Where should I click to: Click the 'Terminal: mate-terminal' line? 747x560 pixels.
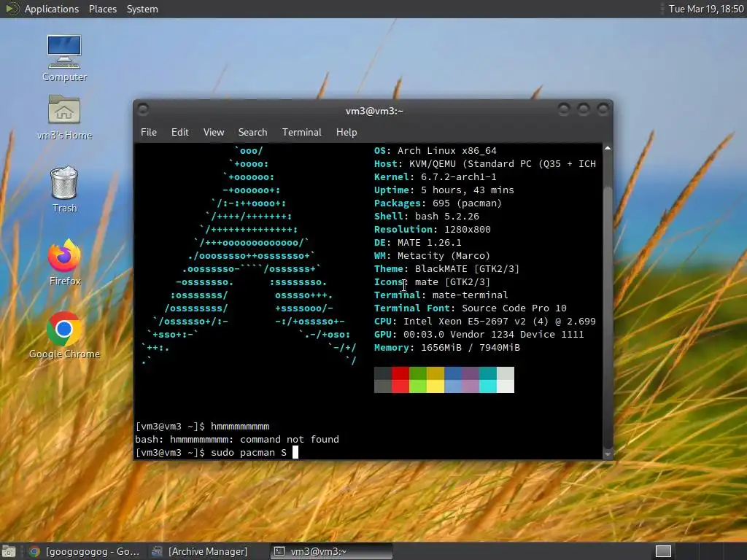[441, 295]
